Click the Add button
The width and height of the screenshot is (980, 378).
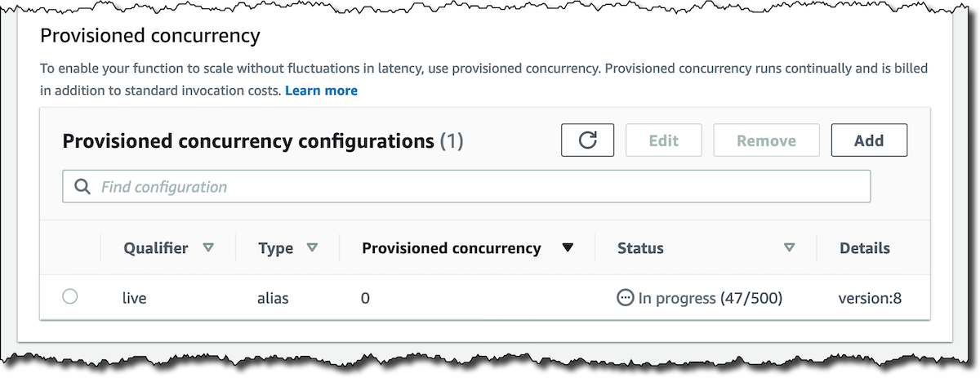(869, 140)
